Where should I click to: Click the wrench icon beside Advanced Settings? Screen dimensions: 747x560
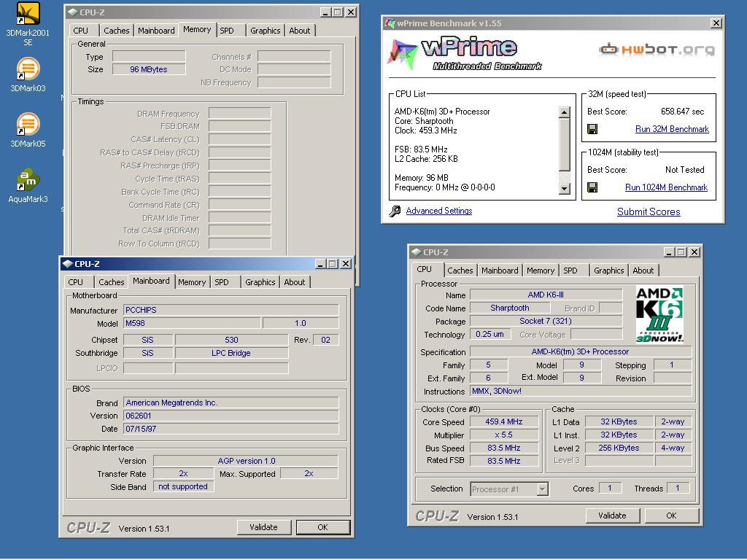pyautogui.click(x=395, y=211)
